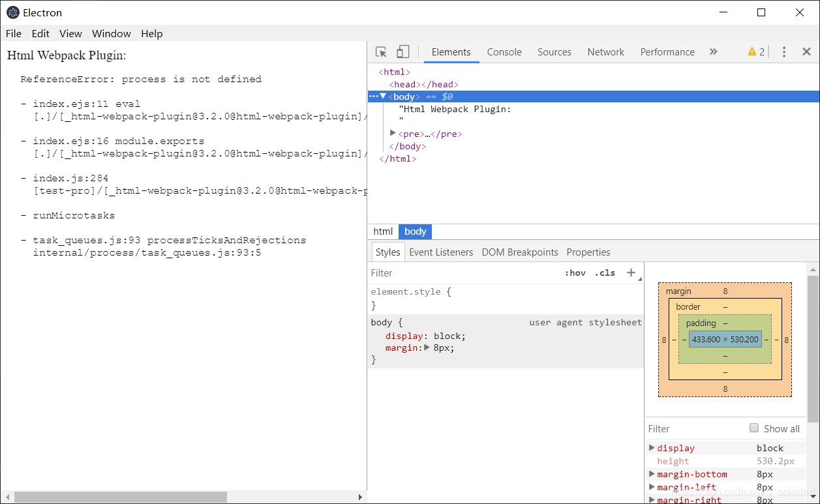
Task: Click the index.js:284 stack line
Action: (70, 178)
